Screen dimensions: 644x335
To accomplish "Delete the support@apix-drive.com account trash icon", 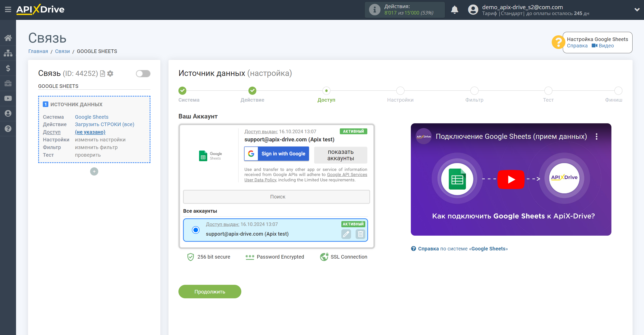I will pyautogui.click(x=360, y=234).
